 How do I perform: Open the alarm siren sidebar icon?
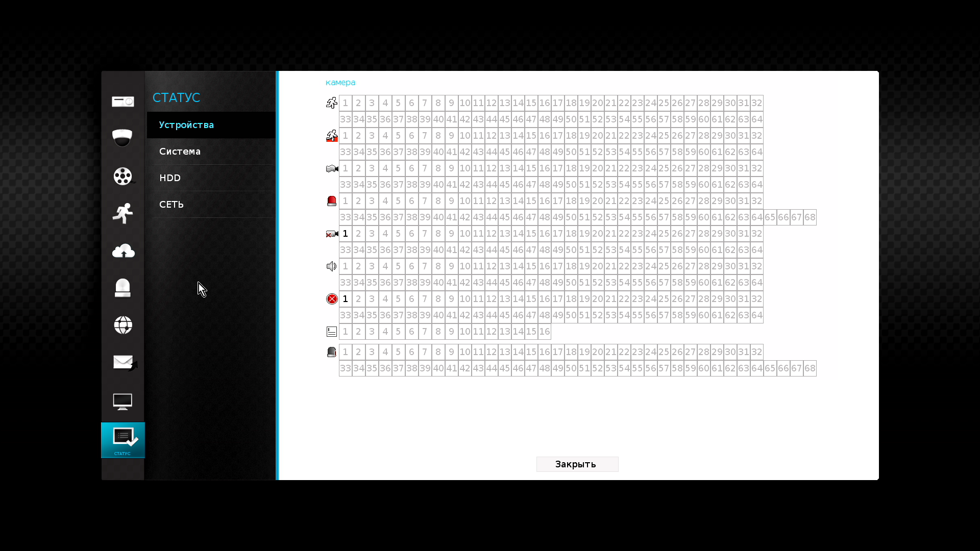(x=122, y=288)
